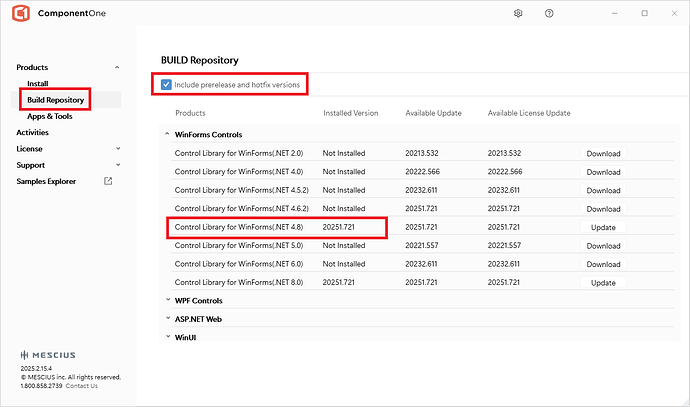Click the ComponentOne logo icon
690x407 pixels.
21,14
